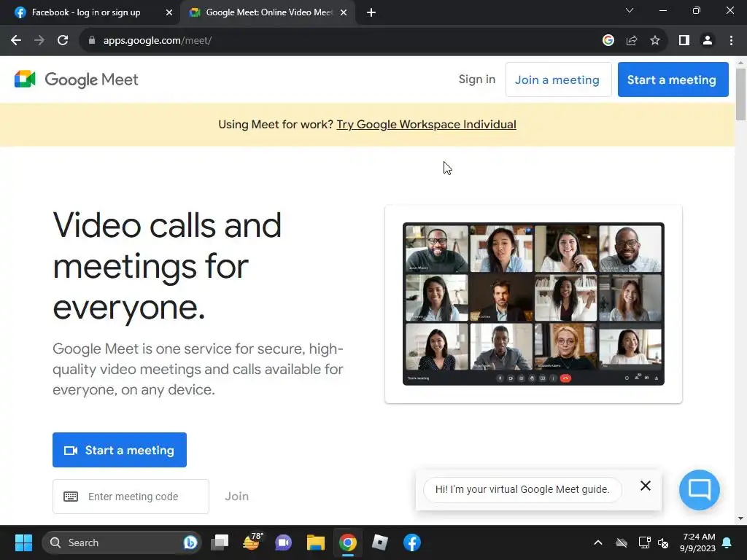Close the Facebook tab
Screen dimensions: 747x560
(169, 13)
